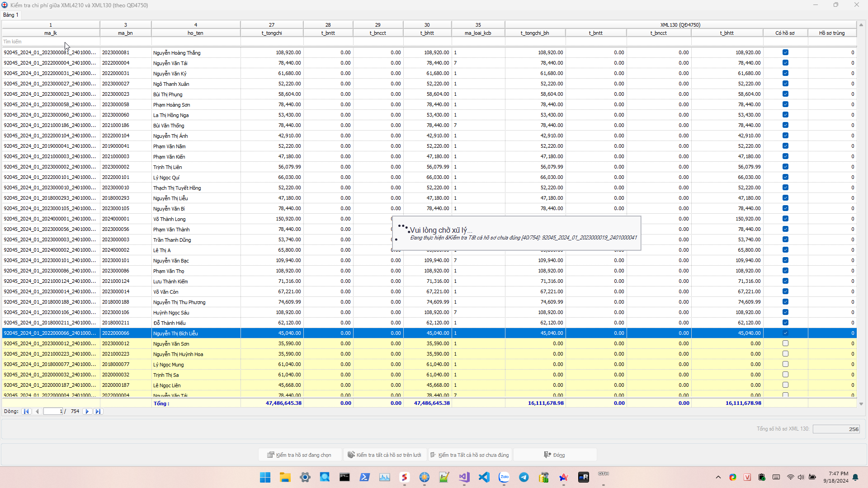
Task: Switch to the Bảng 1 tab
Action: pyautogui.click(x=11, y=15)
